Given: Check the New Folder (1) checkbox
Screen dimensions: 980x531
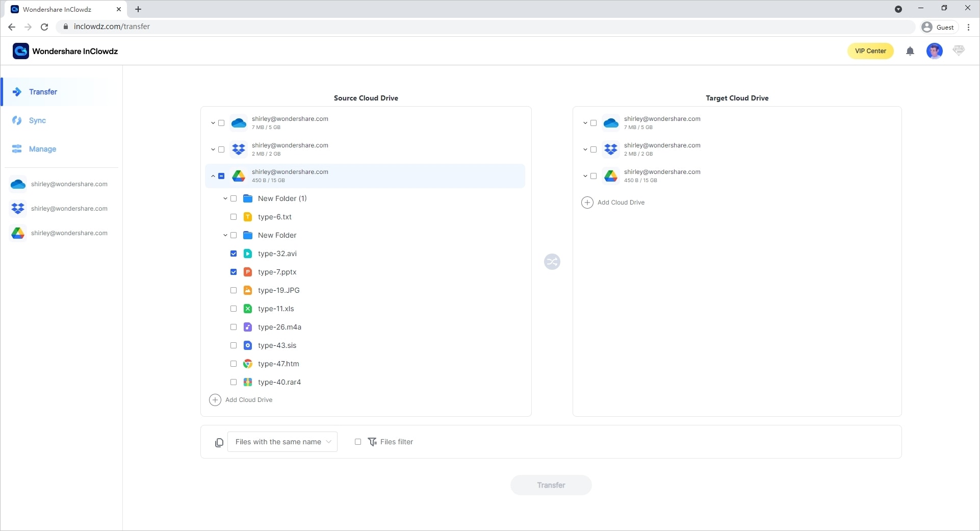Looking at the screenshot, I should pos(234,198).
